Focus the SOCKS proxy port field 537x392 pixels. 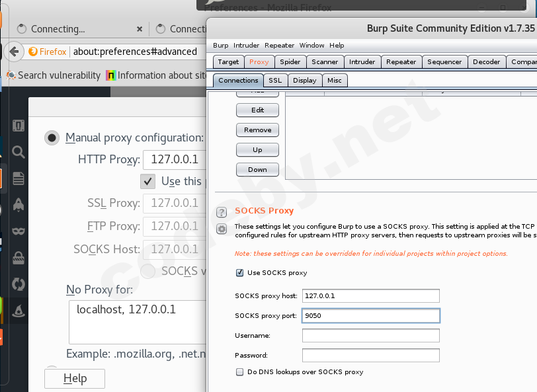pos(371,316)
